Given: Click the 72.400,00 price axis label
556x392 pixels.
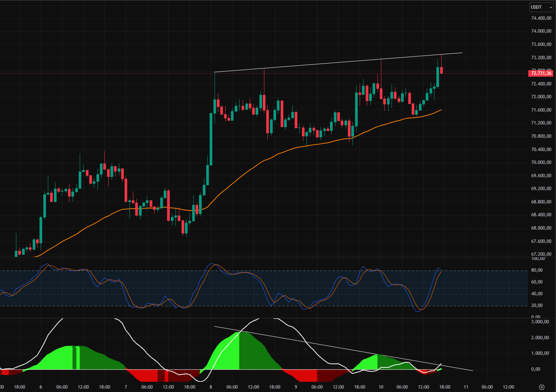Looking at the screenshot, I should point(541,84).
